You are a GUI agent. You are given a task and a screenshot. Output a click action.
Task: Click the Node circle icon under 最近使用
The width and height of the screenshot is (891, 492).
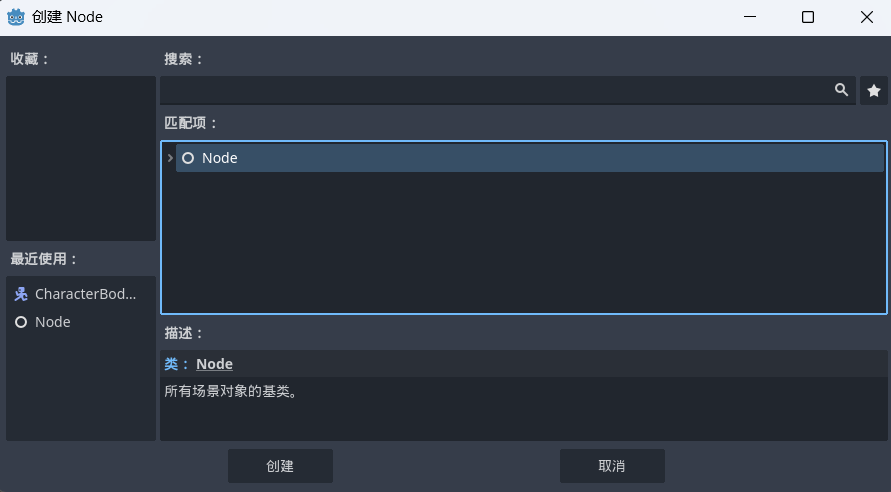(21, 322)
